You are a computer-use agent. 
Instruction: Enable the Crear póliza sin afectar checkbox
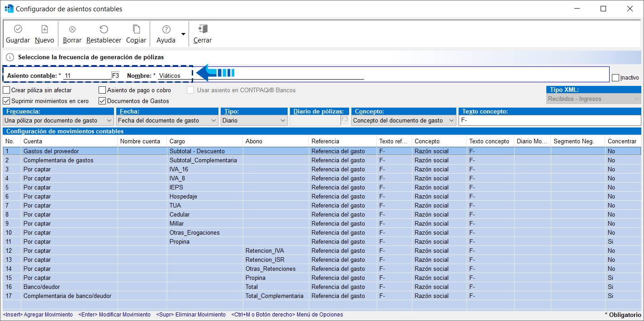point(6,90)
